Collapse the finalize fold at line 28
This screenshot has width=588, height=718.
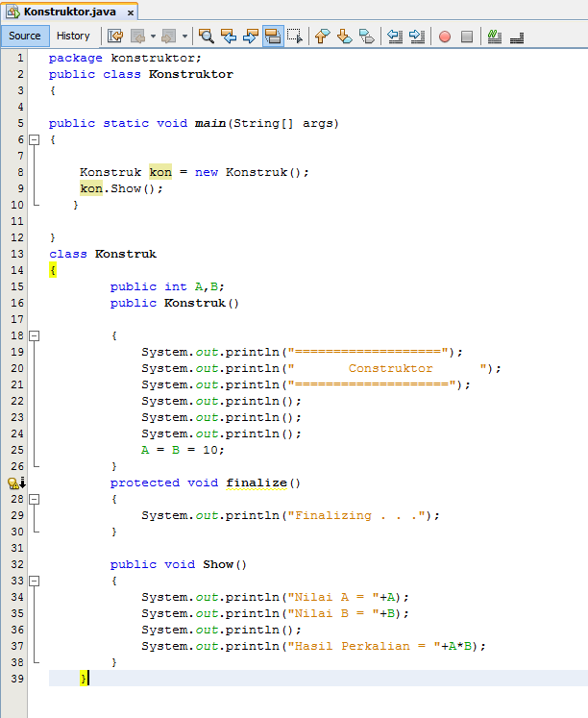pos(35,500)
